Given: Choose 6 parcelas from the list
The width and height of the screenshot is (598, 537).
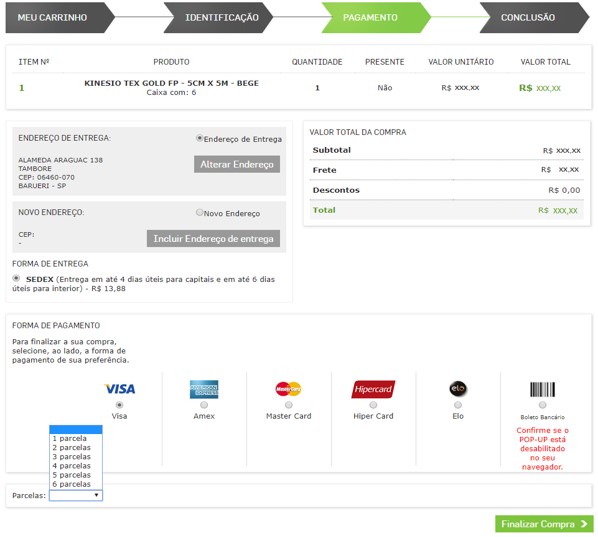Looking at the screenshot, I should (76, 484).
